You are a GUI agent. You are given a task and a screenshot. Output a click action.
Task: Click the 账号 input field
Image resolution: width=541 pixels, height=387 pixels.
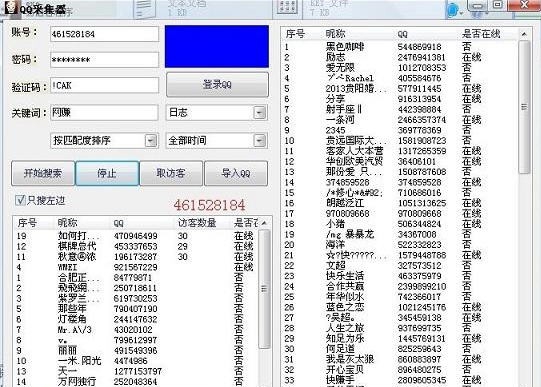[104, 34]
